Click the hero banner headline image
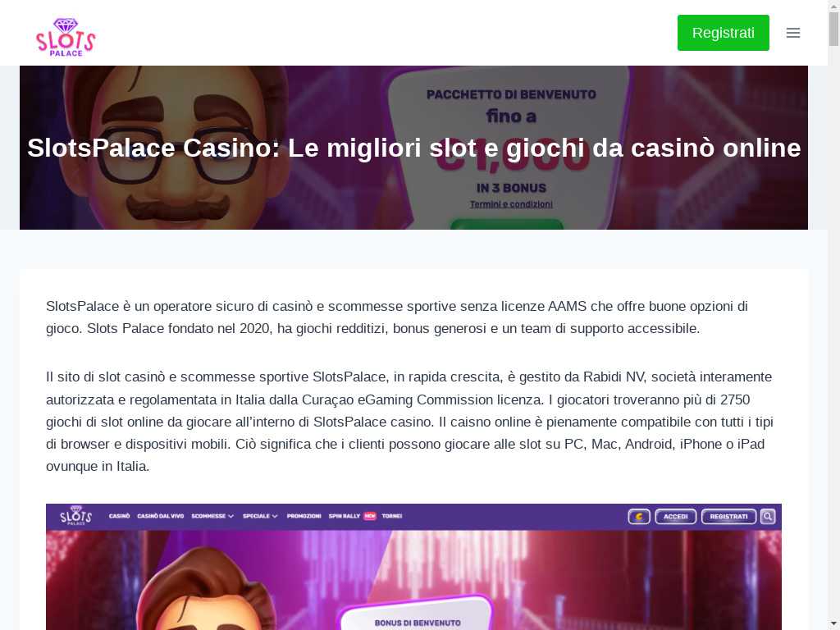The width and height of the screenshot is (840, 630). tap(413, 148)
